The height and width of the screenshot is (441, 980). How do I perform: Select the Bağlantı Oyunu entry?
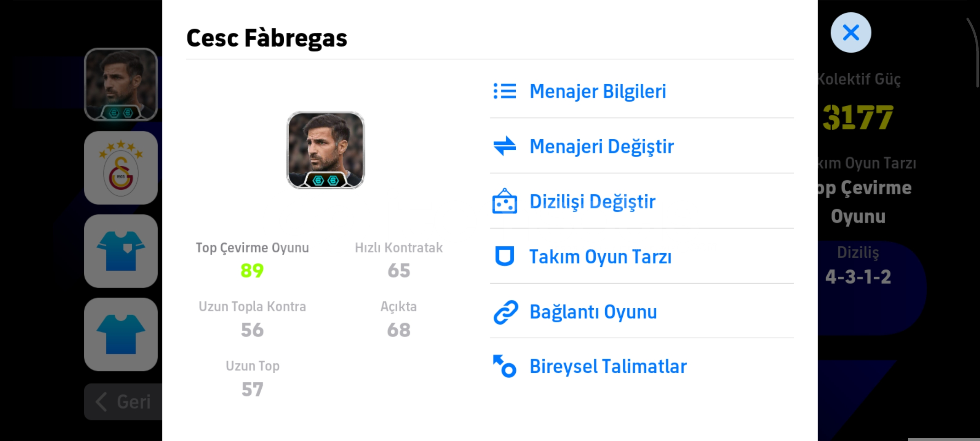tap(593, 312)
